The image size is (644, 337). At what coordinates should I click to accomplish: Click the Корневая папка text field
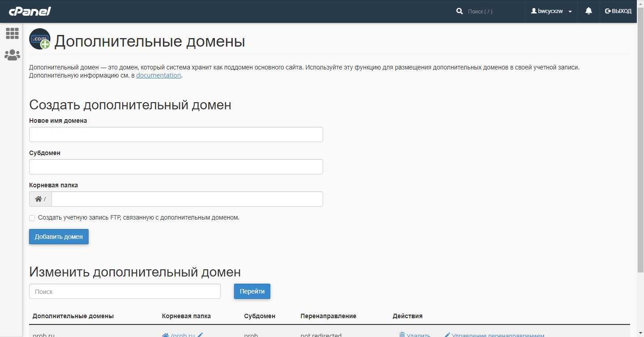click(187, 199)
